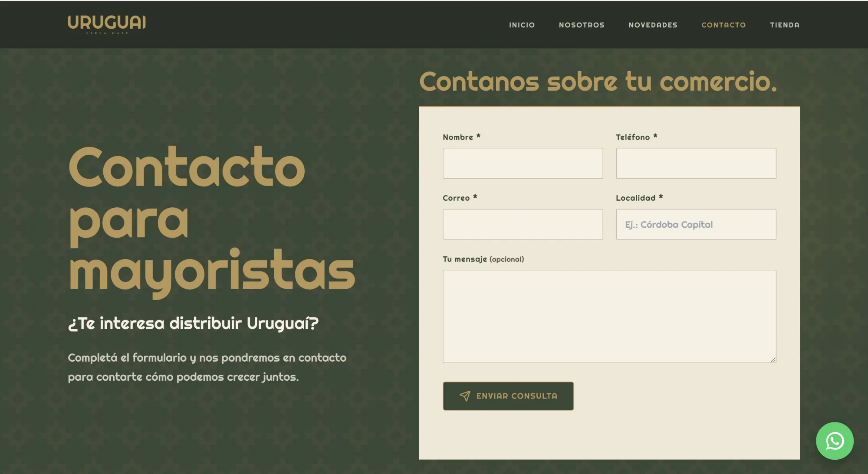Click the Localidad field with Córdoba placeholder
The image size is (868, 474).
tap(696, 224)
